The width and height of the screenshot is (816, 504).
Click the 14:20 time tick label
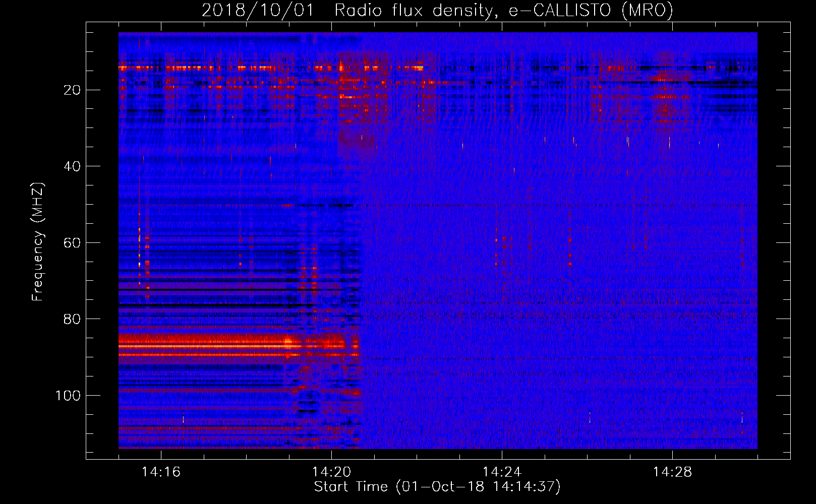tap(331, 472)
